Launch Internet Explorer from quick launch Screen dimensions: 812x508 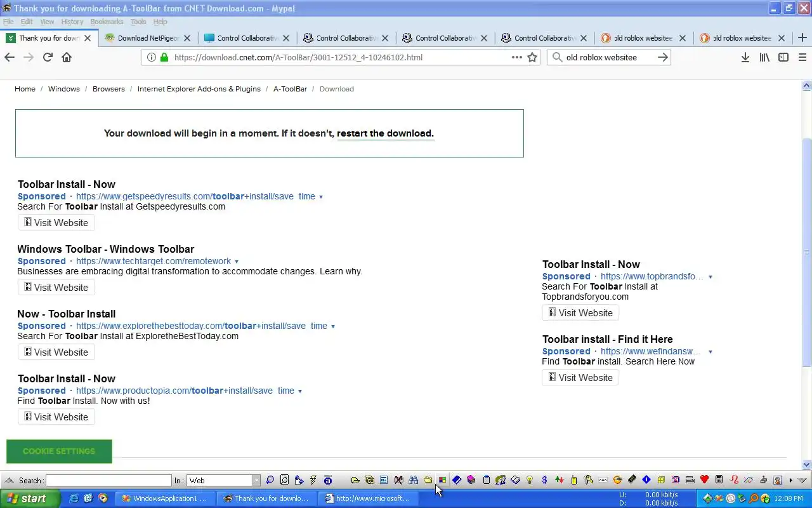point(74,498)
